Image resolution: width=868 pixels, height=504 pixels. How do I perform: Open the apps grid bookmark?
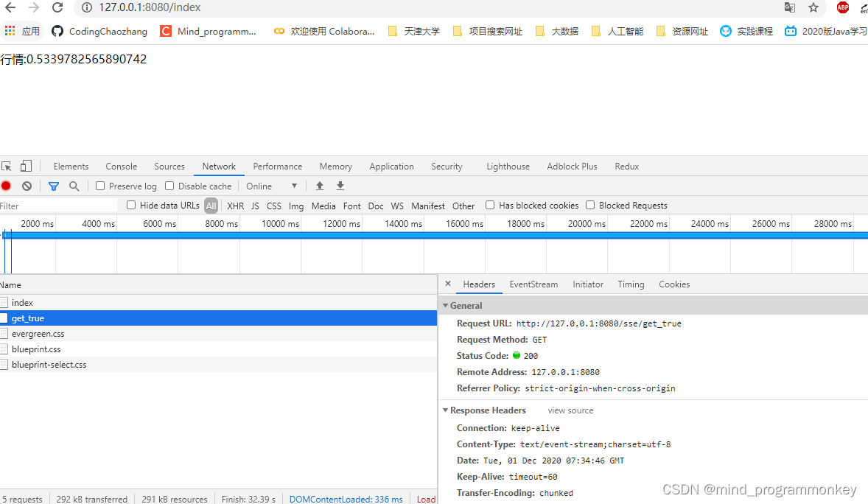pyautogui.click(x=22, y=32)
